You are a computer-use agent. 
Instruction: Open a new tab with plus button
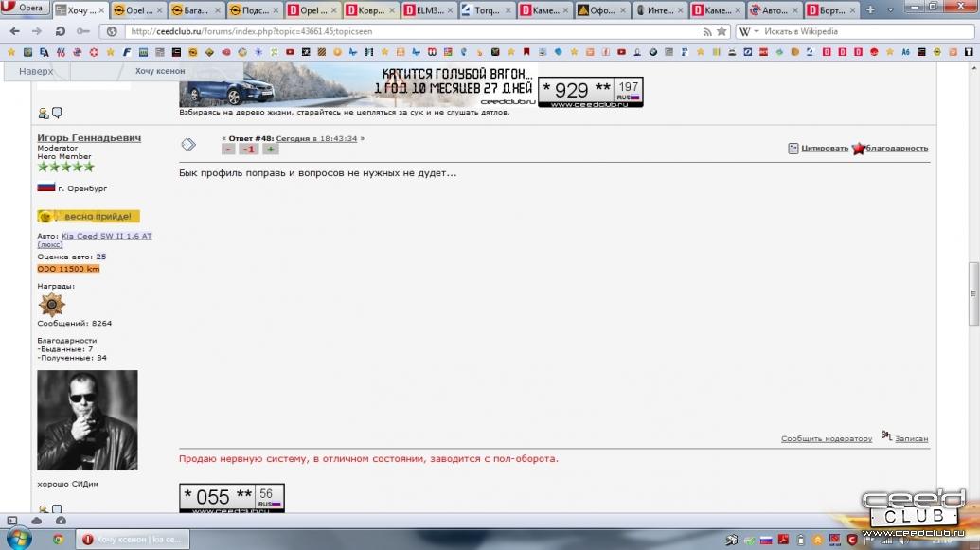(870, 10)
